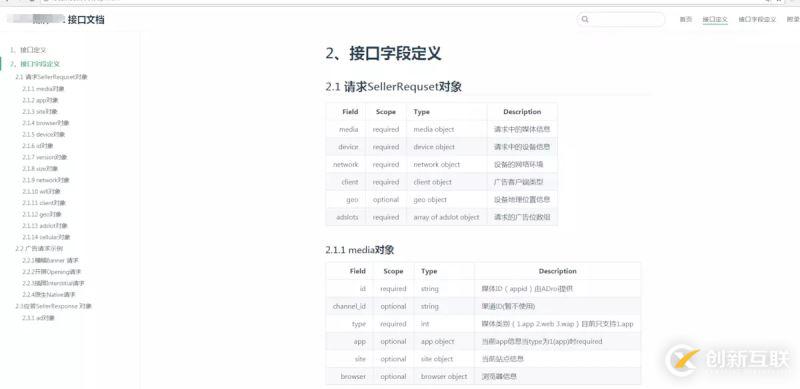Click description 请求中的媒体信息
The width and height of the screenshot is (800, 389).
522,130
